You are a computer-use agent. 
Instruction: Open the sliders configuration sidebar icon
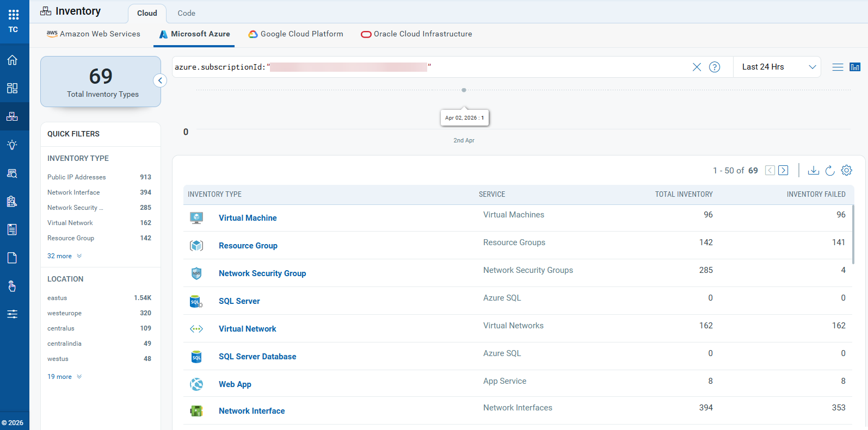[x=12, y=314]
